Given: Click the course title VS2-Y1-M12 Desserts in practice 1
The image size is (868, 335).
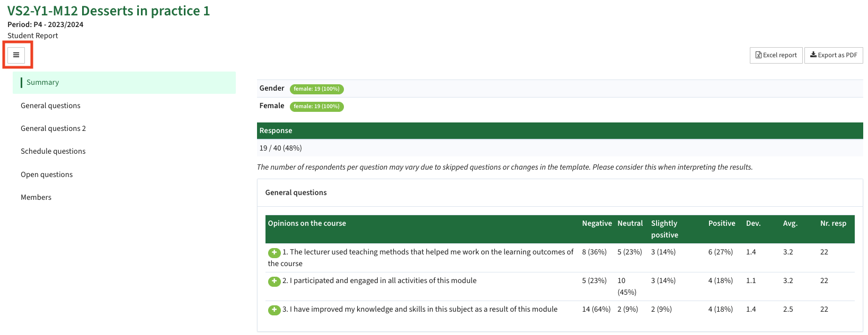Looking at the screenshot, I should [x=109, y=11].
